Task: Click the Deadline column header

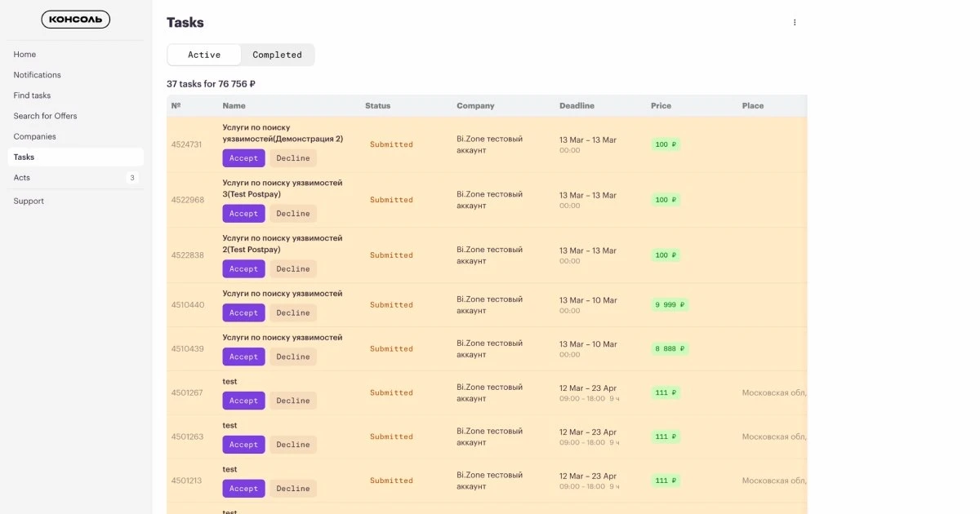Action: click(577, 106)
